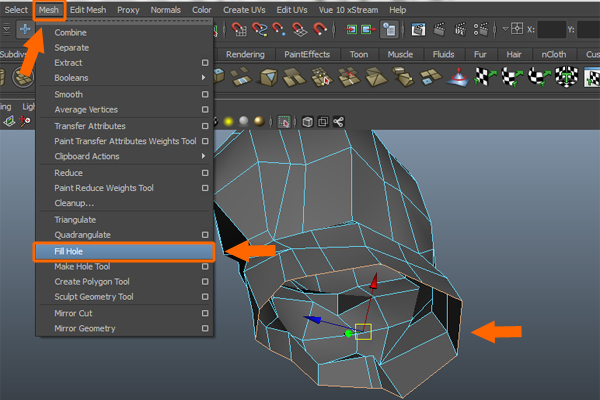The width and height of the screenshot is (600, 400).
Task: Click the yellow sphere lighting icon in viewport bar
Action: 228,121
